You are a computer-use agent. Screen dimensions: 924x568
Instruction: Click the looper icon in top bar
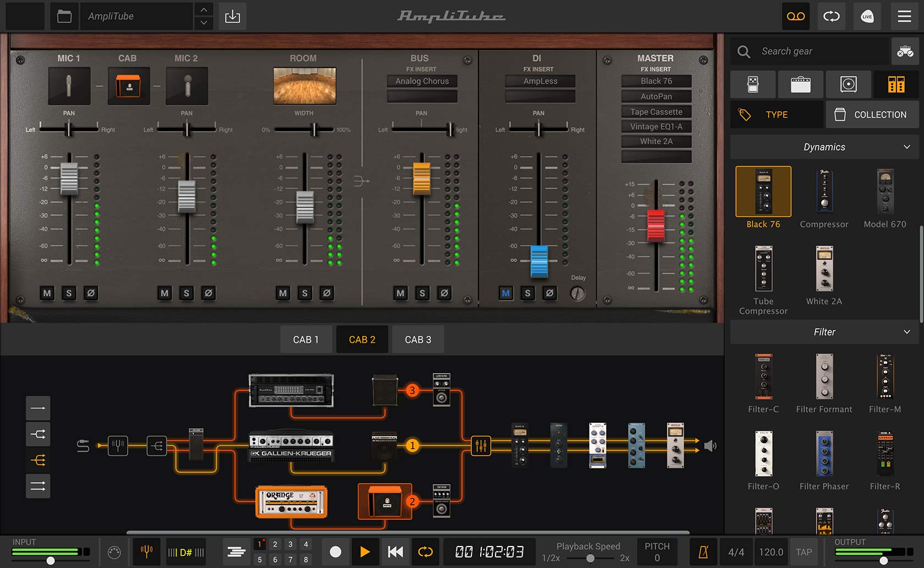coord(832,17)
